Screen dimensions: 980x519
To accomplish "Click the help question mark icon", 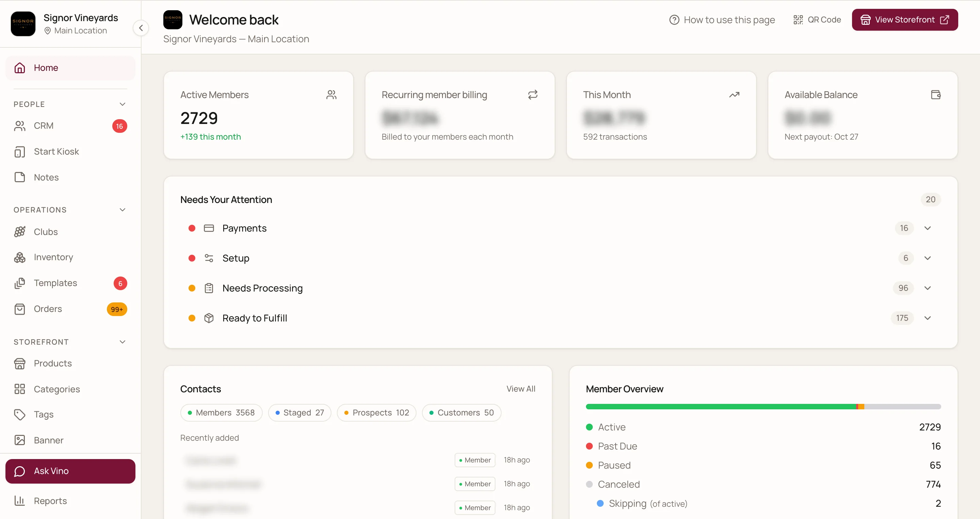I will [674, 20].
